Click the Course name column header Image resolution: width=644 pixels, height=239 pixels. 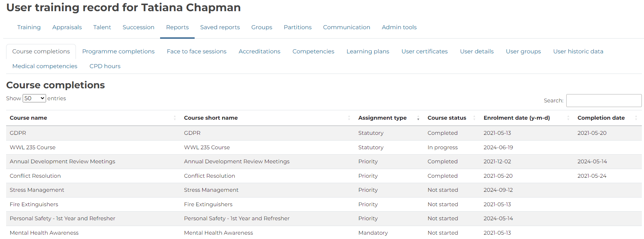pyautogui.click(x=28, y=118)
